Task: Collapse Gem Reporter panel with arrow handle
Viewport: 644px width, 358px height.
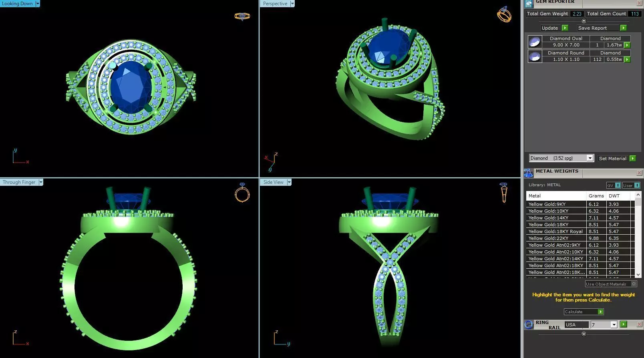Action: pyautogui.click(x=584, y=21)
